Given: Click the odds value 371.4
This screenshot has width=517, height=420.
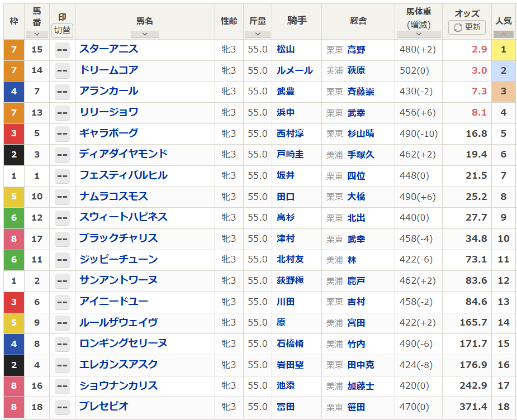Looking at the screenshot, I should point(473,407).
